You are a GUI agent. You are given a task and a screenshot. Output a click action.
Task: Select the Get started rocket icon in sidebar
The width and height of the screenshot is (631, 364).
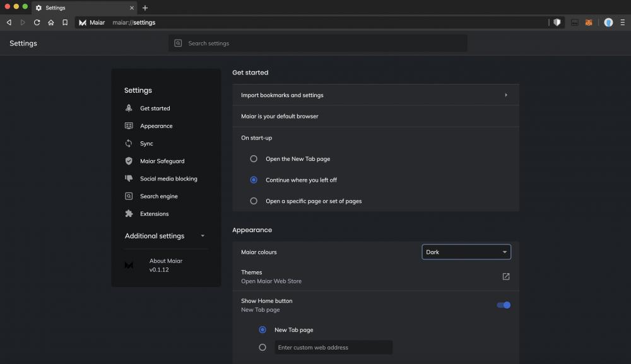(129, 108)
